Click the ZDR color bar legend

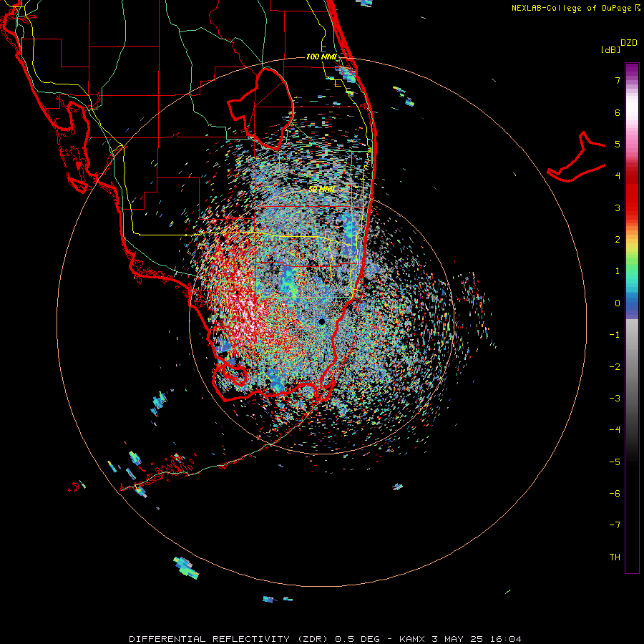632,318
